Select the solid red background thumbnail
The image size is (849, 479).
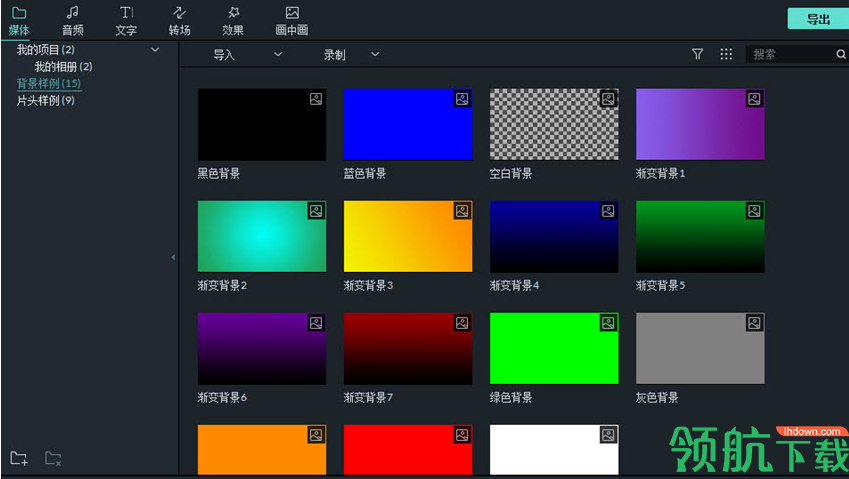(408, 450)
